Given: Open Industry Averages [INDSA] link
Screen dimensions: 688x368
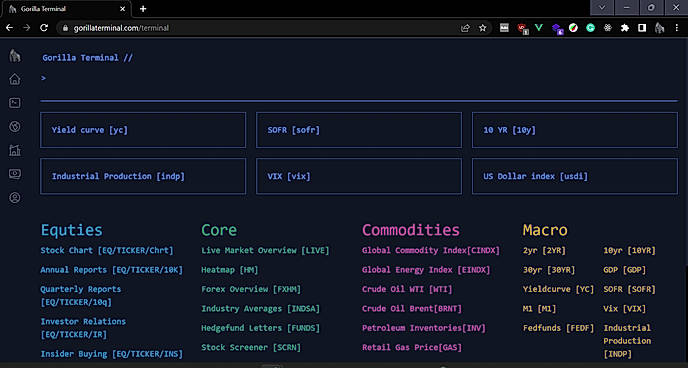Looking at the screenshot, I should [x=261, y=308].
